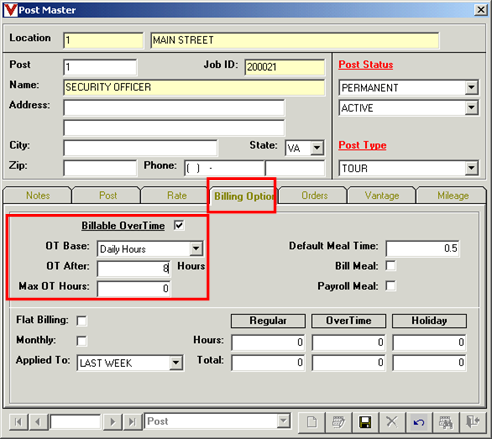Close the Post Master window
Screen dimensions: 492x439
point(481,10)
